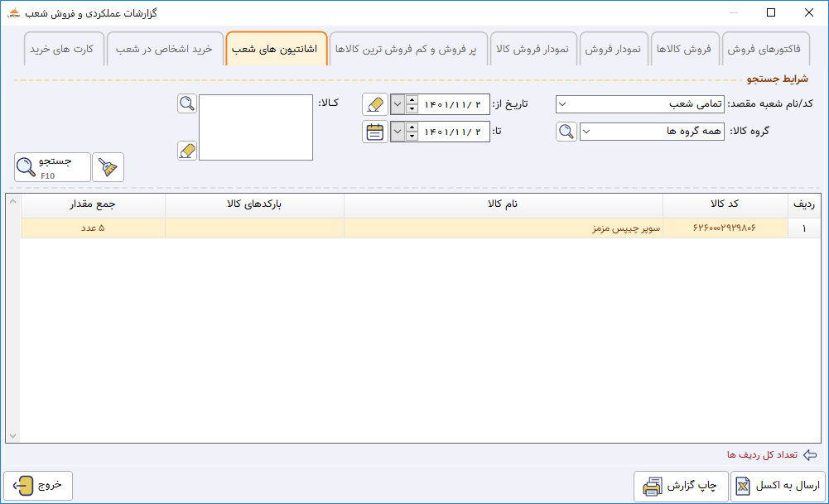Increase the تا date value
The image size is (829, 504).
[412, 127]
